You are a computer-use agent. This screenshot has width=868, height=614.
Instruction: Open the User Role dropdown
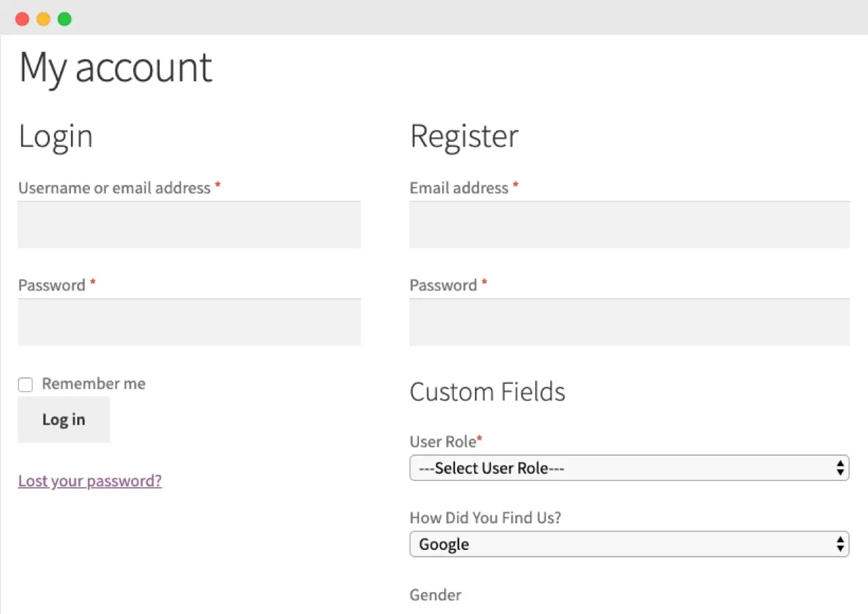(x=629, y=468)
